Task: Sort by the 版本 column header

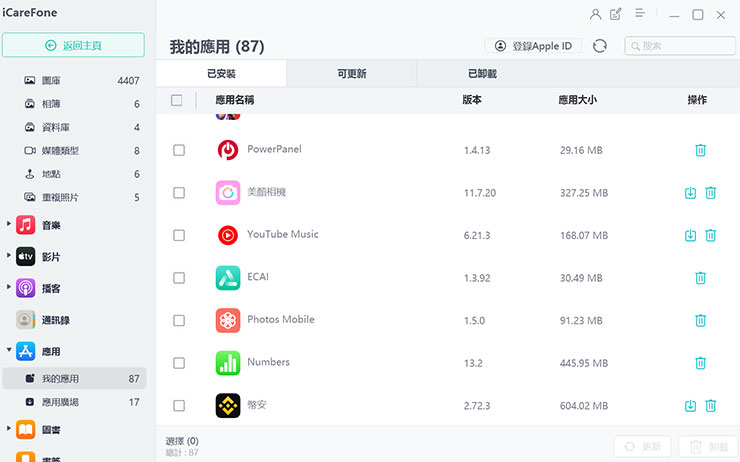Action: coord(472,100)
